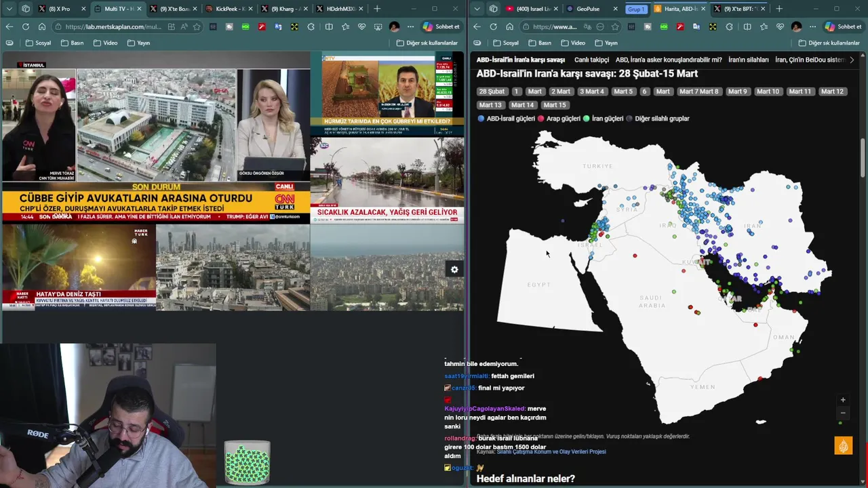Toggle Arap güçleri legend item

point(559,119)
